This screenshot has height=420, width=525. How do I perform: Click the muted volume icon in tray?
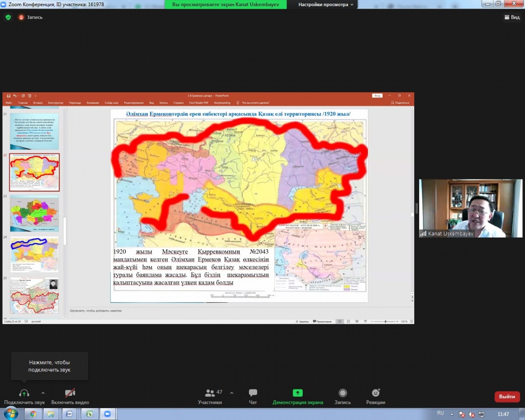(472, 414)
